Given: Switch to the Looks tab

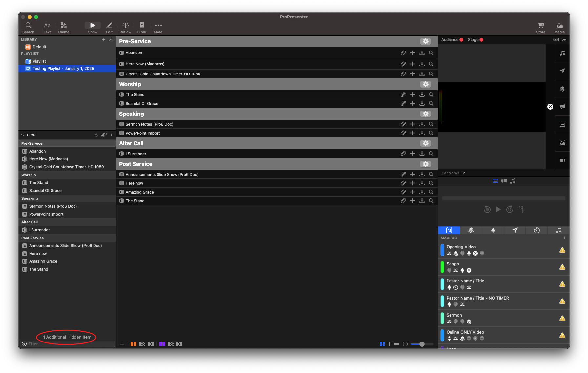Looking at the screenshot, I should tap(471, 230).
